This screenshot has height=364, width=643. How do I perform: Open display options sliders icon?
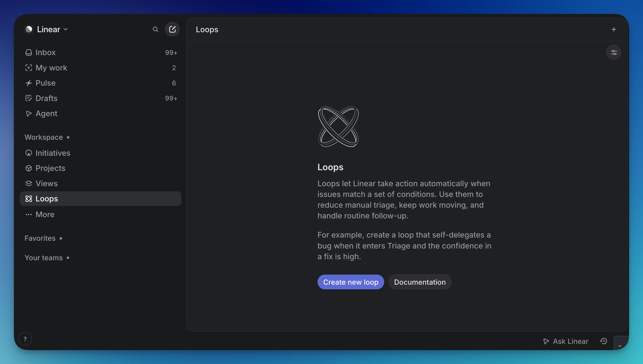(x=614, y=53)
